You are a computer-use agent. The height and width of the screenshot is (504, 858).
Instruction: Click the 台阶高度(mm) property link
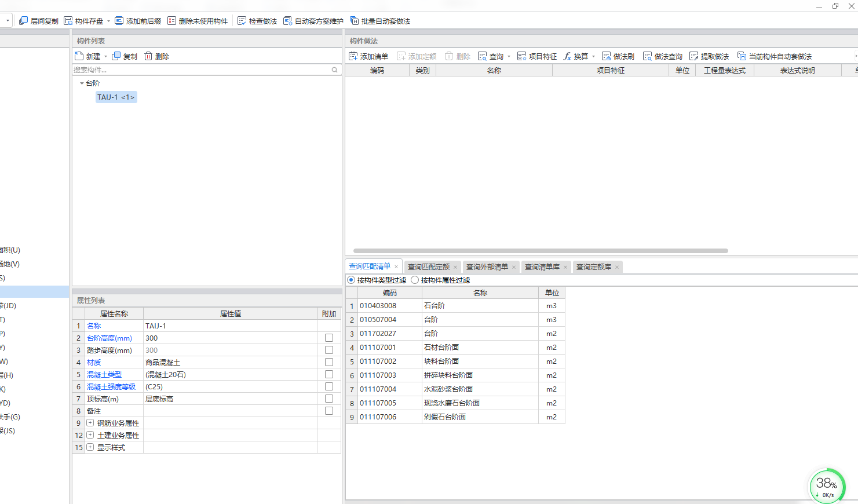(x=109, y=338)
